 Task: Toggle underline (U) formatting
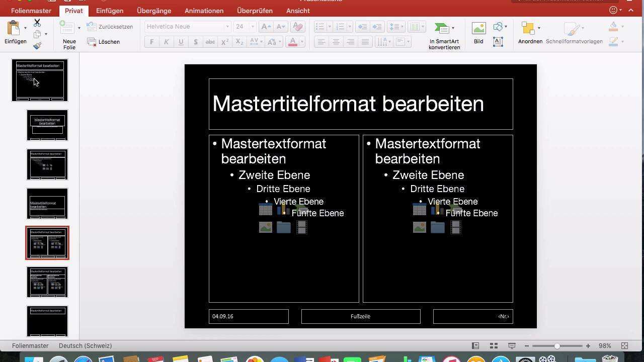(x=181, y=42)
